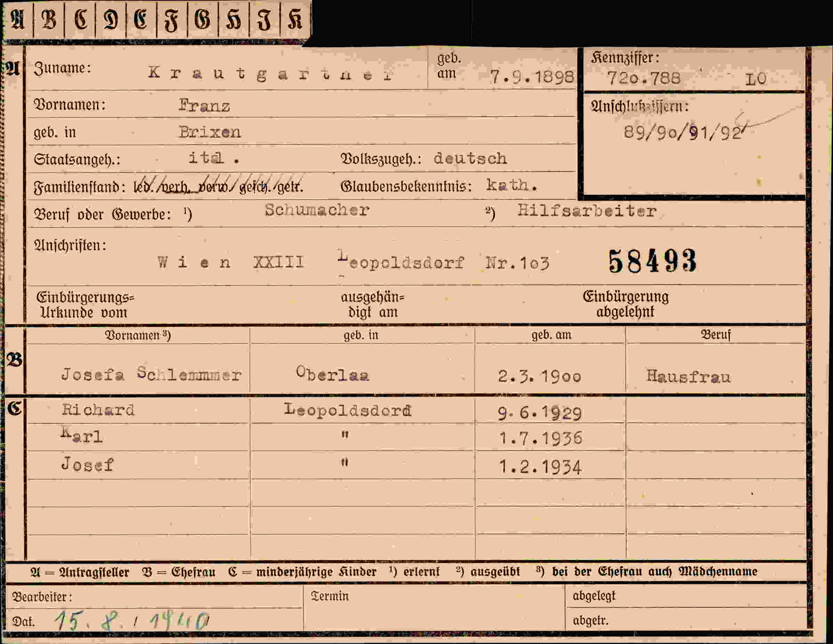Select the first name "Franz"
This screenshot has width=833, height=644.
[x=204, y=106]
